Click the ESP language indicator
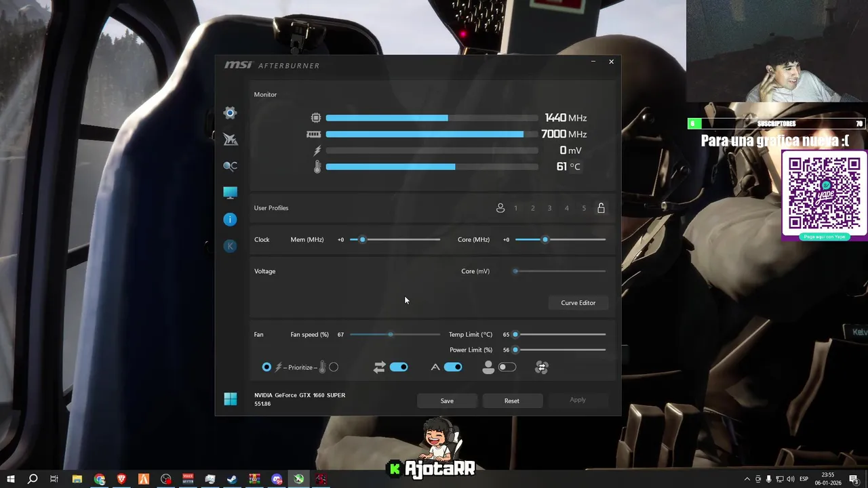Image resolution: width=868 pixels, height=488 pixels. (x=804, y=479)
